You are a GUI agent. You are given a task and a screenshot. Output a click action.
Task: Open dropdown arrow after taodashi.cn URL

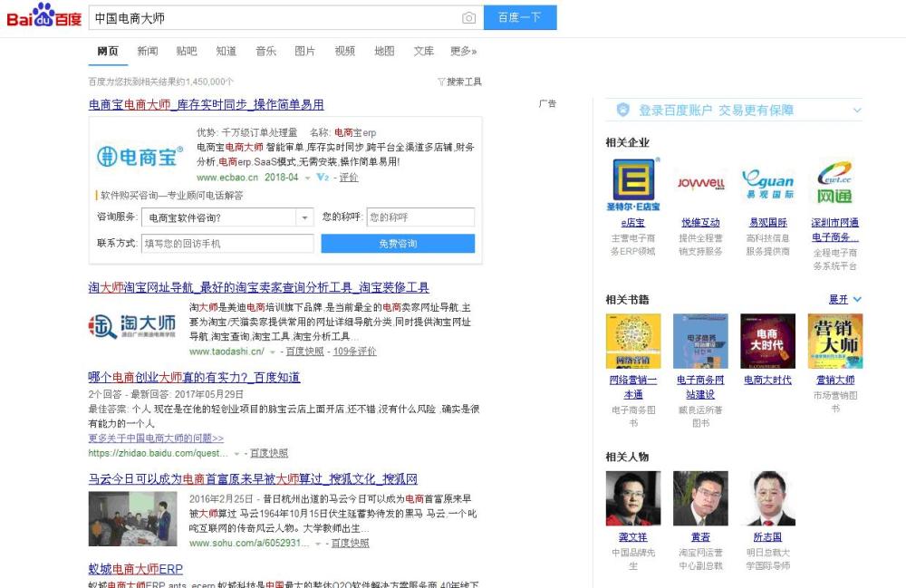point(272,352)
